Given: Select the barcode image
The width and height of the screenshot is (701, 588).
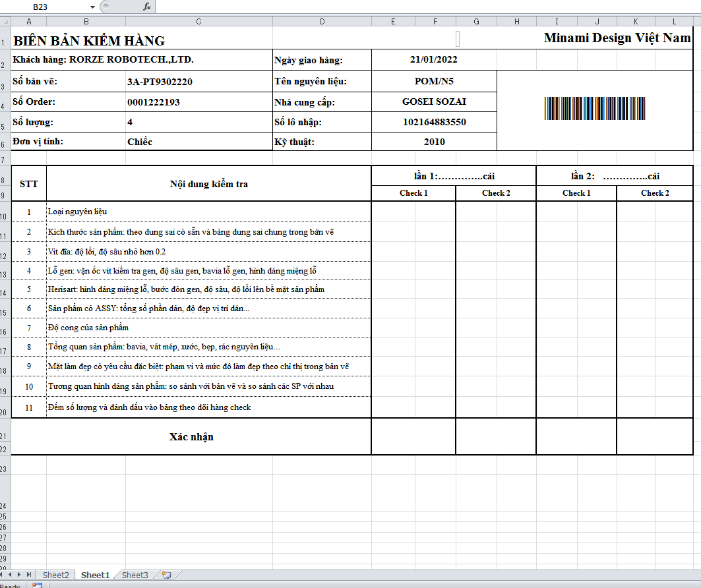Looking at the screenshot, I should click(x=595, y=109).
